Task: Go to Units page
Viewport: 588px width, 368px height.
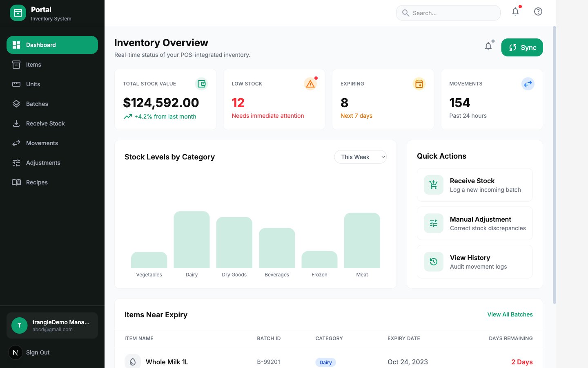Action: (52, 84)
